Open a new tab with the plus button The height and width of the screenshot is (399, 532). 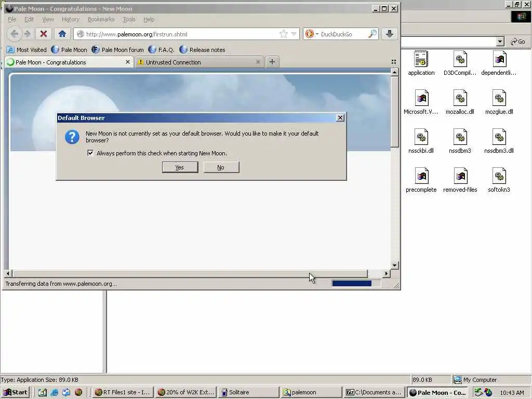click(x=272, y=62)
